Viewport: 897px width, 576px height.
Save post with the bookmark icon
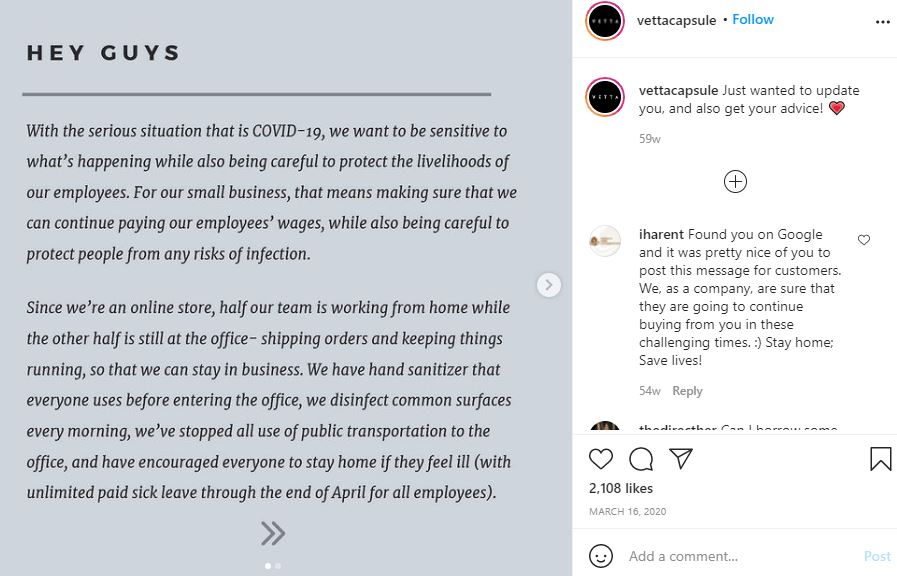[x=880, y=459]
